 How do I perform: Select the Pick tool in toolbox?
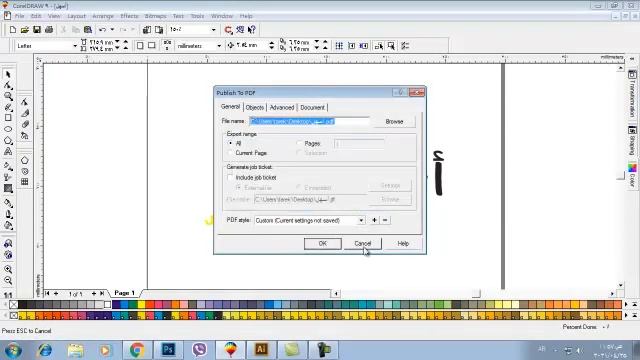click(x=8, y=74)
